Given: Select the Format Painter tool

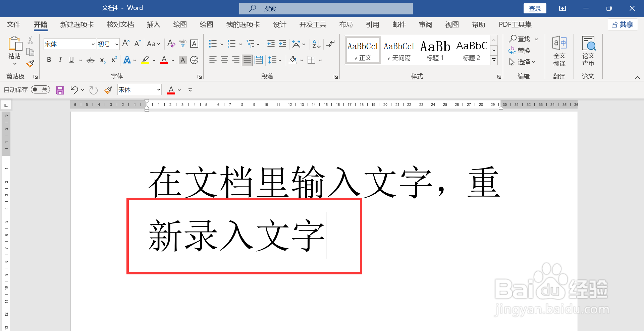Looking at the screenshot, I should 30,63.
